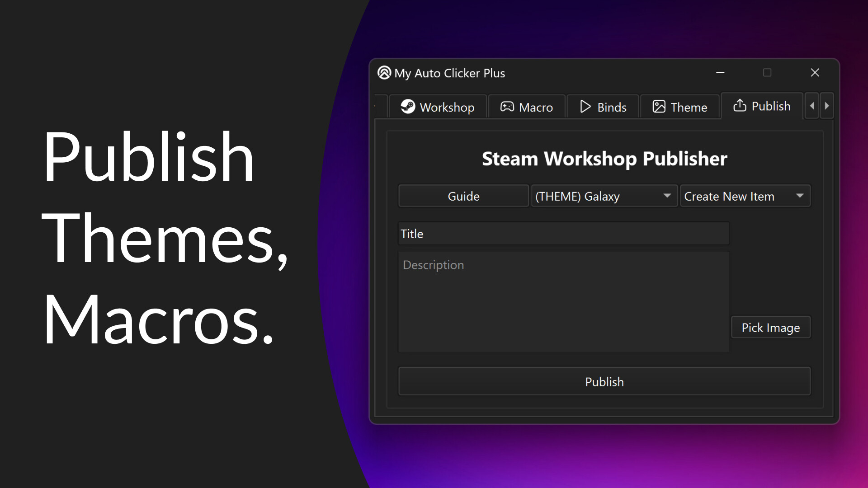Select the Publish tab
868x488 pixels.
762,106
